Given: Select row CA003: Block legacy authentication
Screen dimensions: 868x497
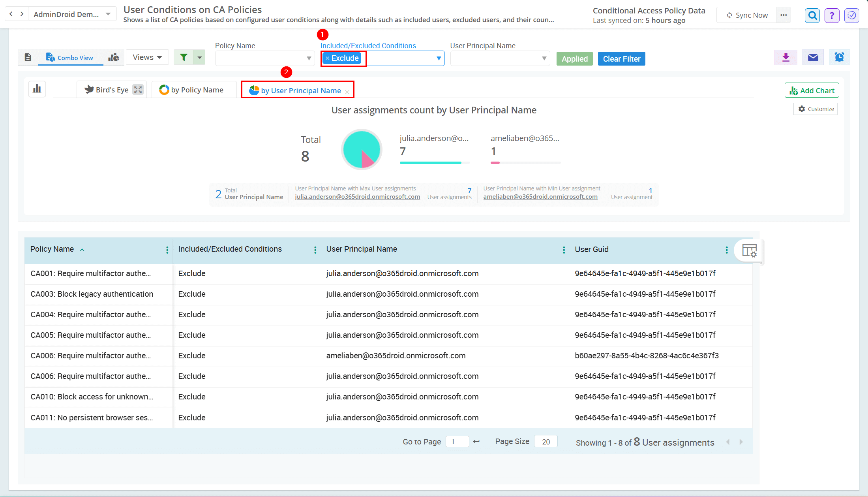Looking at the screenshot, I should click(388, 294).
